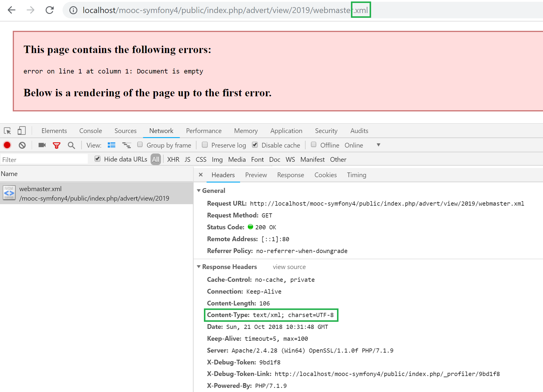Viewport: 543px width, 392px height.
Task: Click the Name column header
Action: (9, 174)
